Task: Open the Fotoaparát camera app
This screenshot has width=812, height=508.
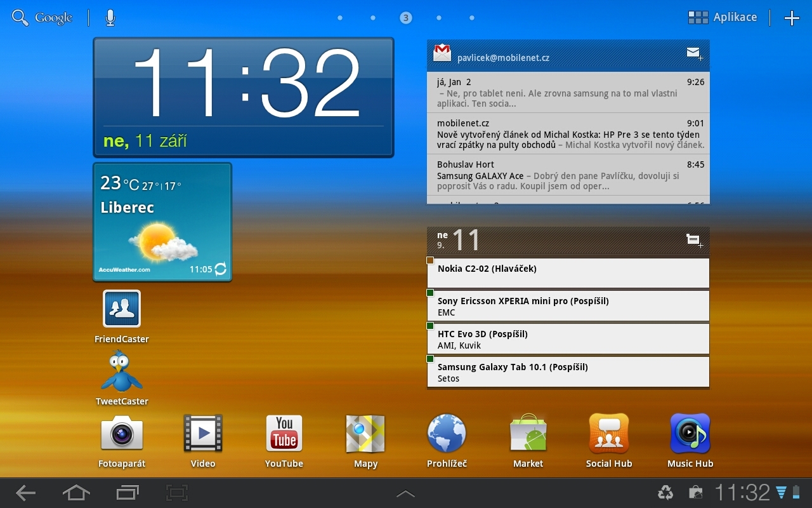Action: (121, 435)
